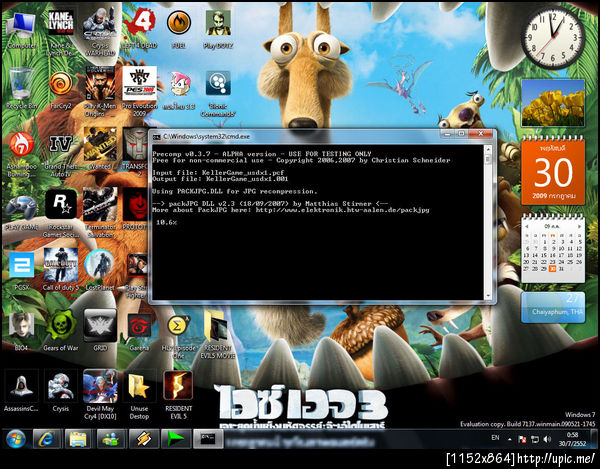The image size is (600, 469).
Task: Launch Grand Theft Auto IV shortcut
Action: click(x=60, y=154)
